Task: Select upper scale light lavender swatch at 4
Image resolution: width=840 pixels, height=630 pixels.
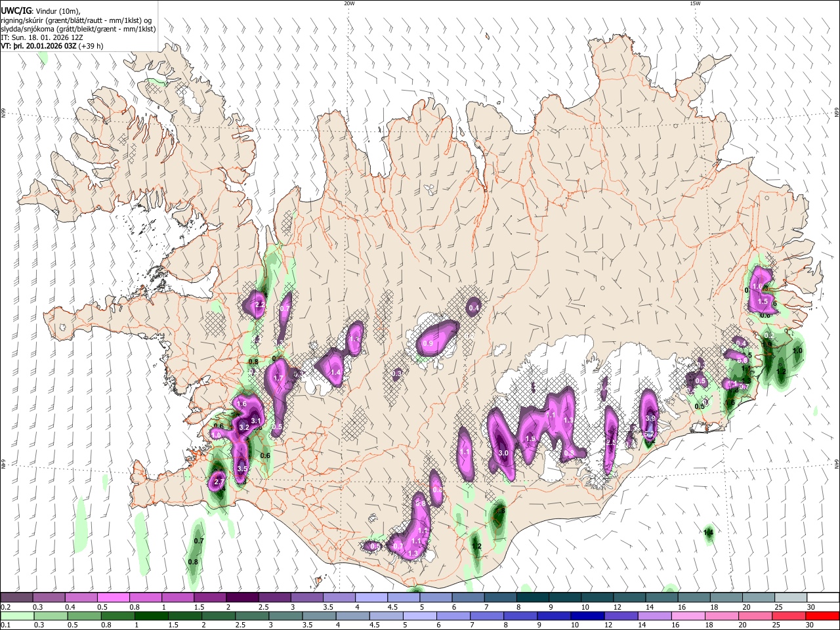Action: 371,598
